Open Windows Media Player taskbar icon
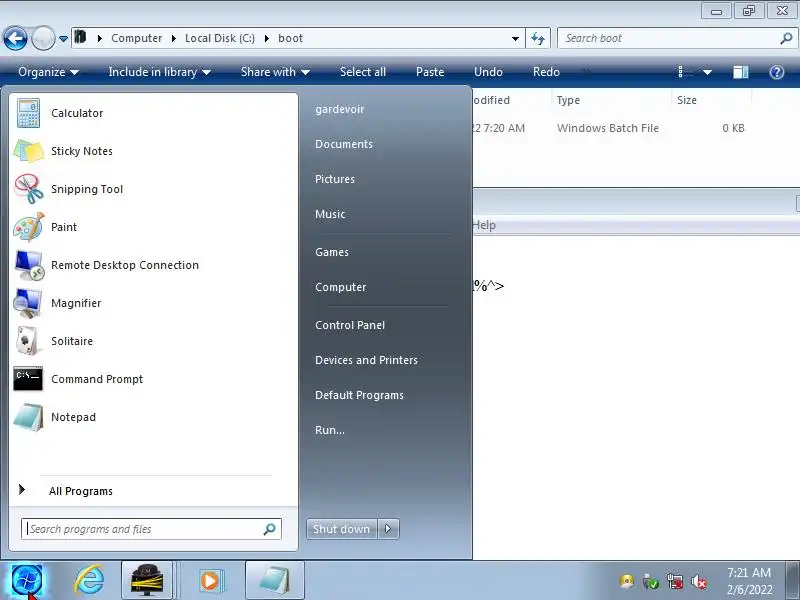The height and width of the screenshot is (600, 800). click(210, 581)
